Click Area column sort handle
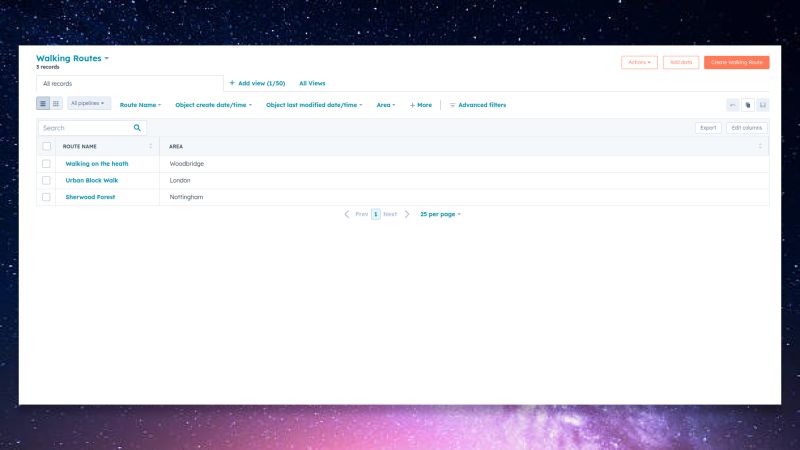800x450 pixels. tap(760, 146)
